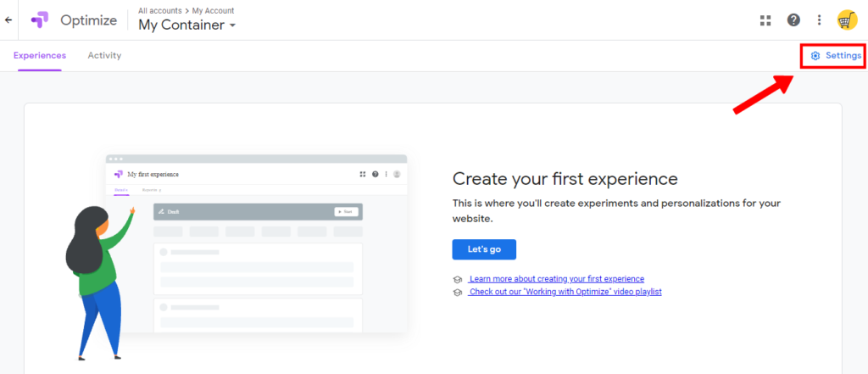Switch to the Experiences tab
868x374 pixels.
click(40, 55)
